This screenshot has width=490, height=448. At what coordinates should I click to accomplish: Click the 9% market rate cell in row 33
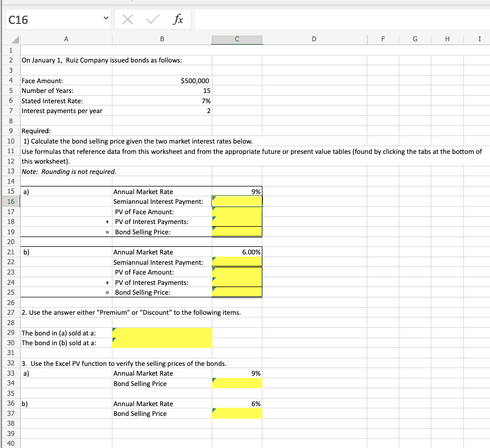click(237, 373)
